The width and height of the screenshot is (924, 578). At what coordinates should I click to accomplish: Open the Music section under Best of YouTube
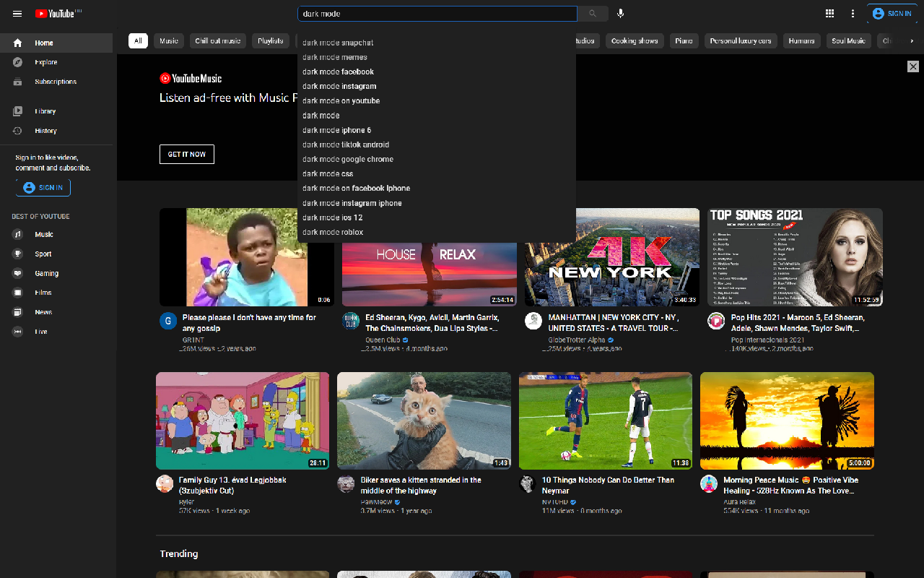pyautogui.click(x=44, y=234)
